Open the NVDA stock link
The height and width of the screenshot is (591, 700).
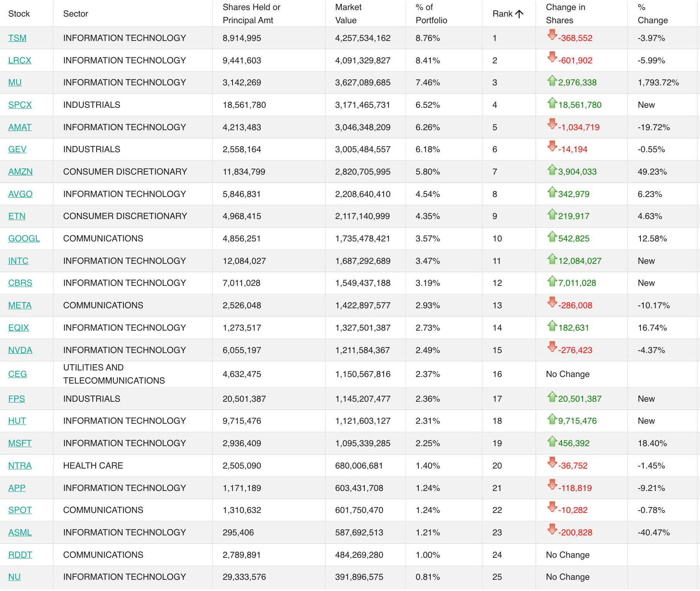pyautogui.click(x=20, y=350)
